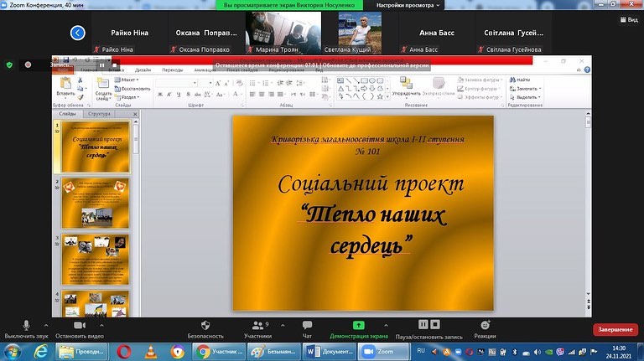Open the font name combo box
Viewport: 644px width, 361px height.
coord(177,83)
